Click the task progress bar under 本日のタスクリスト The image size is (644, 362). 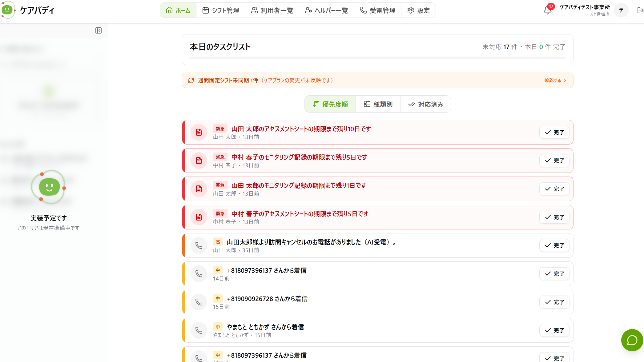tap(378, 58)
